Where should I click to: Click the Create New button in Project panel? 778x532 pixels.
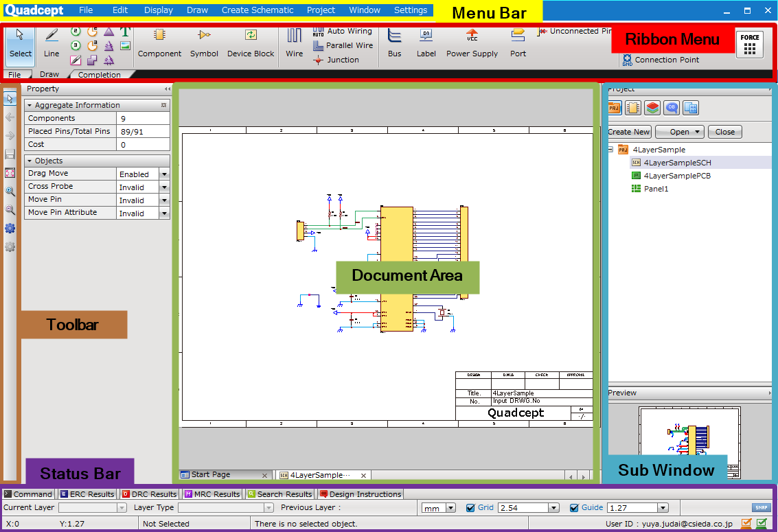tap(628, 131)
